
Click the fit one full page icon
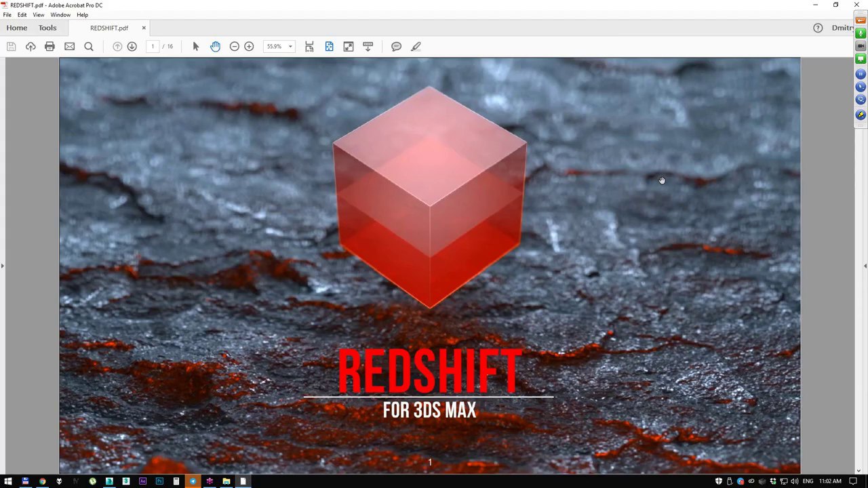(x=329, y=46)
